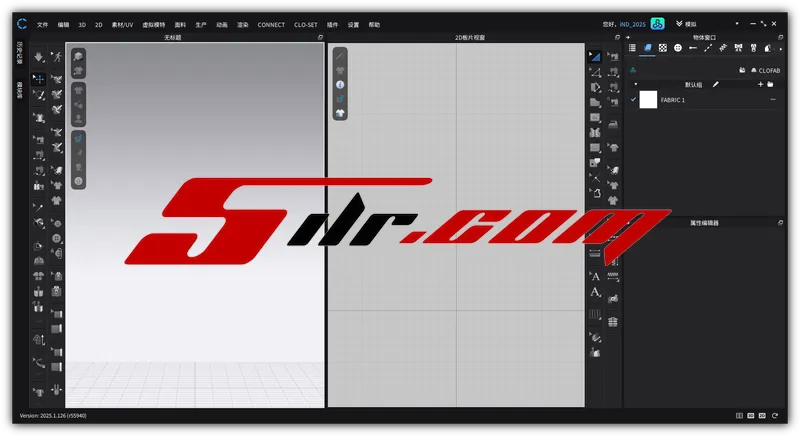Toggle the white shirt icon in 2D window toolbar

pyautogui.click(x=340, y=113)
